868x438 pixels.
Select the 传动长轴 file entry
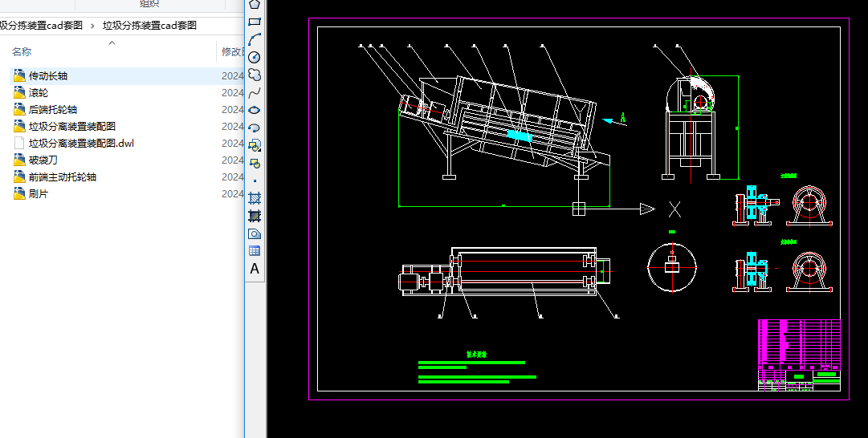point(48,76)
